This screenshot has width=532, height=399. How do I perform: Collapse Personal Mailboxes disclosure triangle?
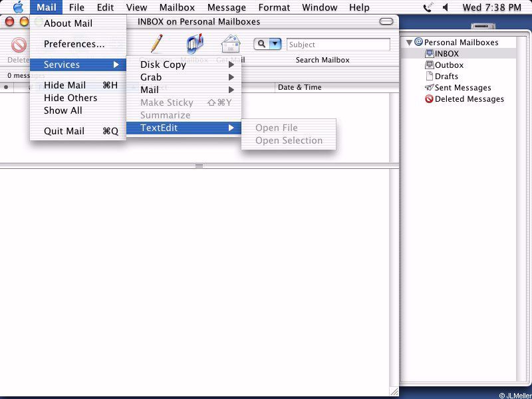(409, 43)
